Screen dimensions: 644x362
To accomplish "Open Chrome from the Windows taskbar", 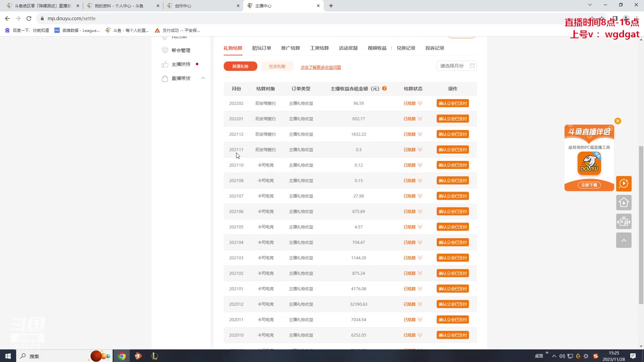I will (x=122, y=356).
